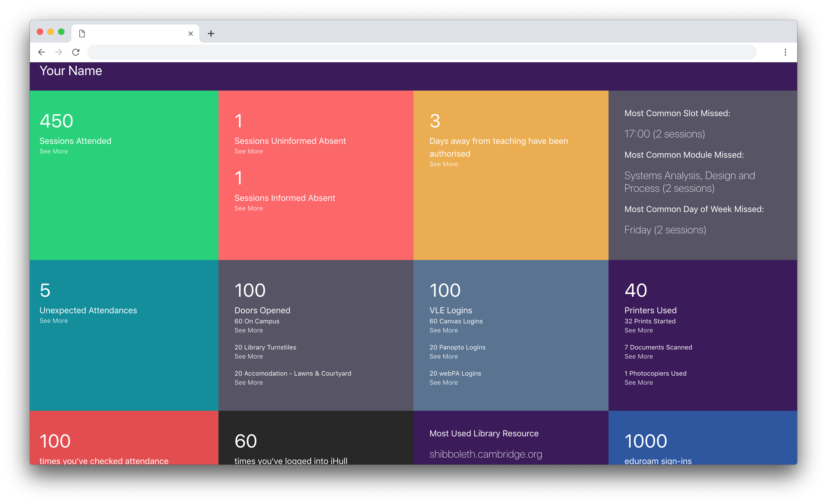Open See More under Sessions Attended
Viewport: 827px width, 504px height.
pyautogui.click(x=54, y=151)
